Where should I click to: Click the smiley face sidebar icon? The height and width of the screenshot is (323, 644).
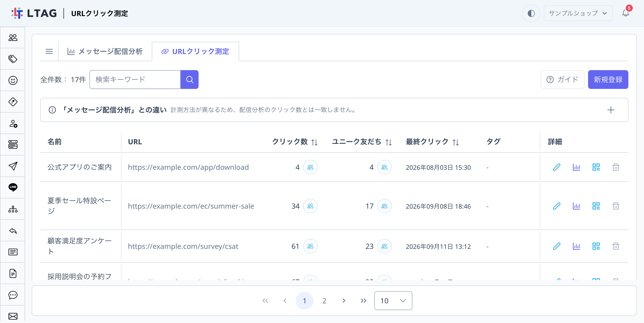pos(13,80)
